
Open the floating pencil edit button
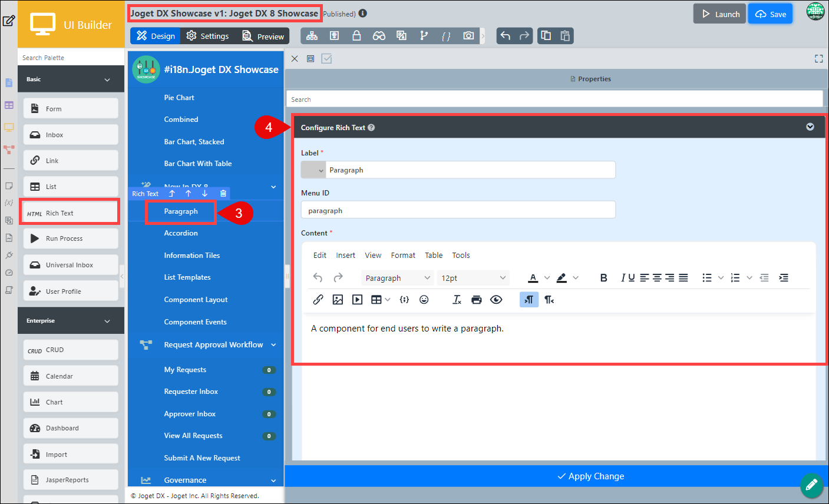click(811, 485)
